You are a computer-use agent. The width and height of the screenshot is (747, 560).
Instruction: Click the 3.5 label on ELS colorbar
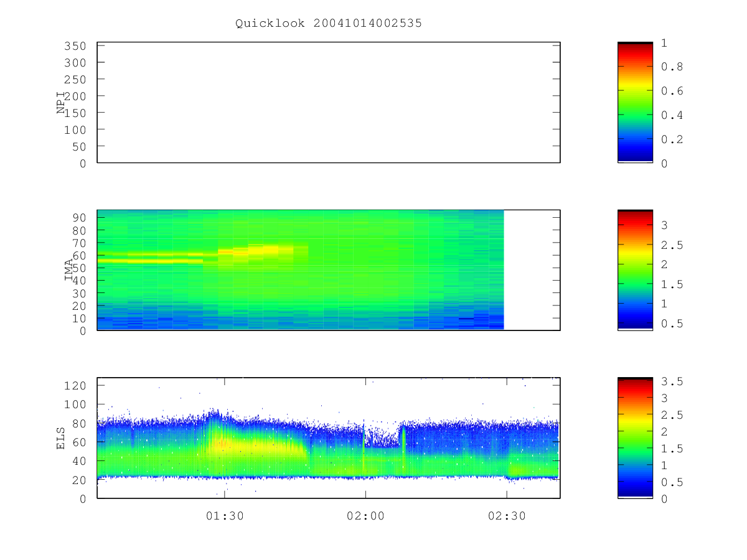coord(672,381)
